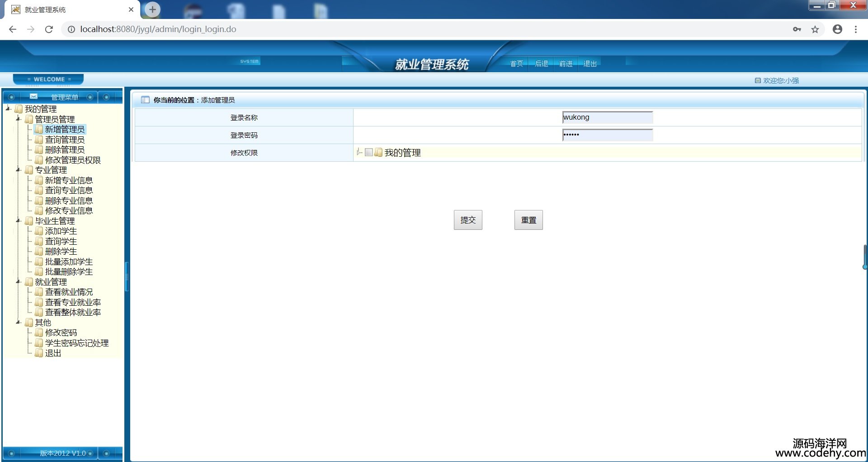Click 退出 in header navigation
Viewport: 868px width, 462px height.
590,64
